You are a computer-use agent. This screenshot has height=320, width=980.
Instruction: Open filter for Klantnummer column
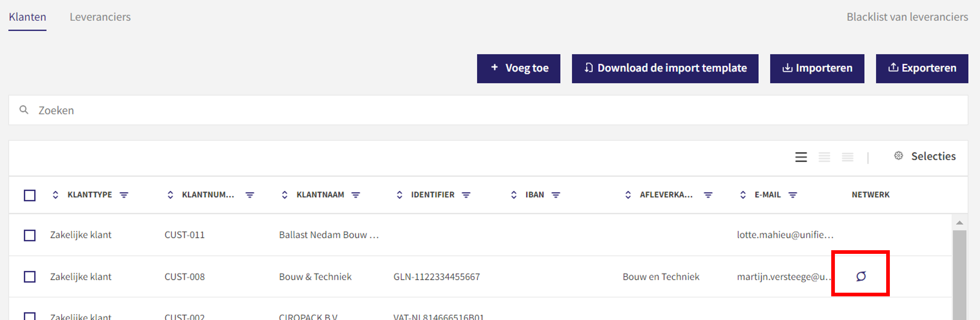(250, 195)
